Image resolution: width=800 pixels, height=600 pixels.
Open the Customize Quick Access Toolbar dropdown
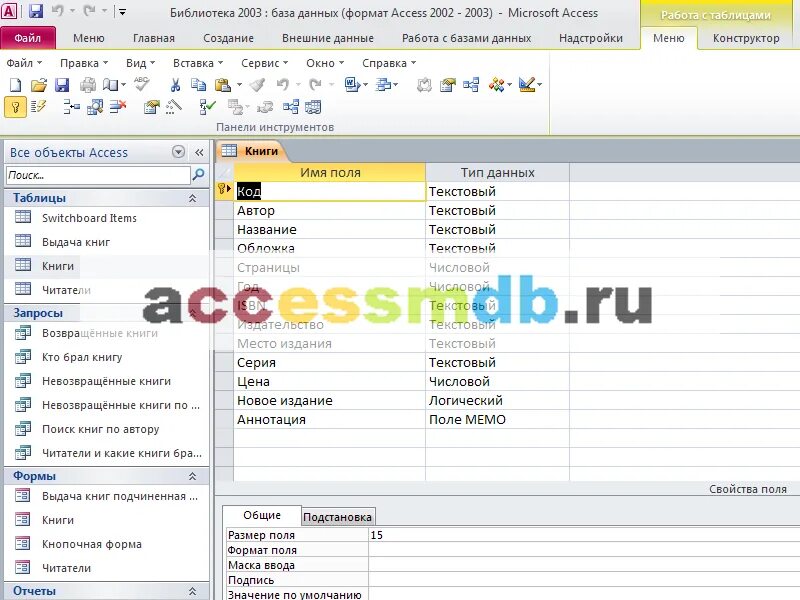[x=122, y=12]
